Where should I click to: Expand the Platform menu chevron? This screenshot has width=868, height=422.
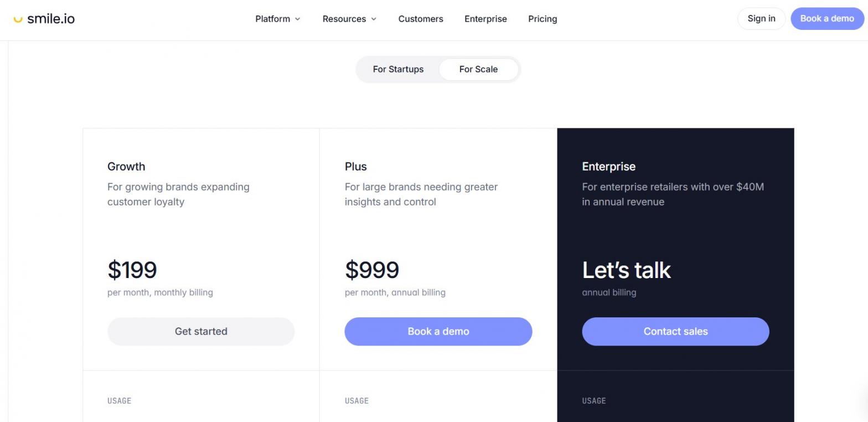pyautogui.click(x=297, y=19)
